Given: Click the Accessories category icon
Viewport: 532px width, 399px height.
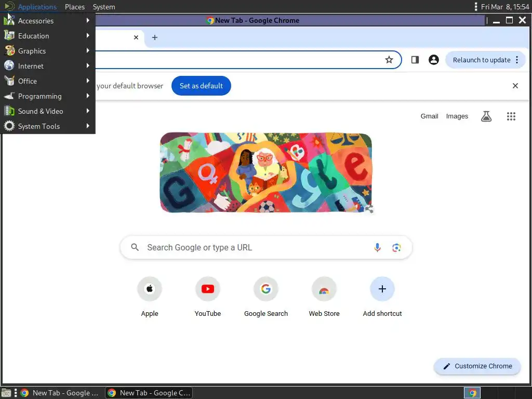Looking at the screenshot, I should point(9,20).
